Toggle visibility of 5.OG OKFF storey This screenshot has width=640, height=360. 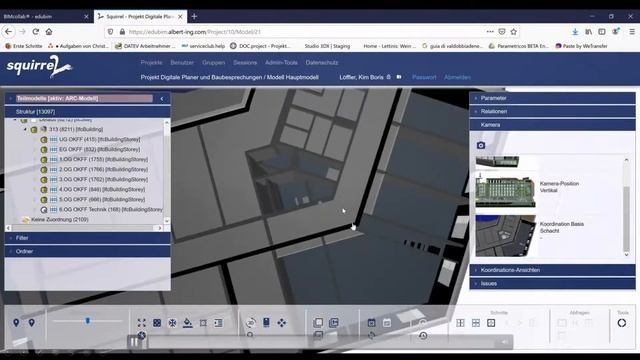click(44, 200)
